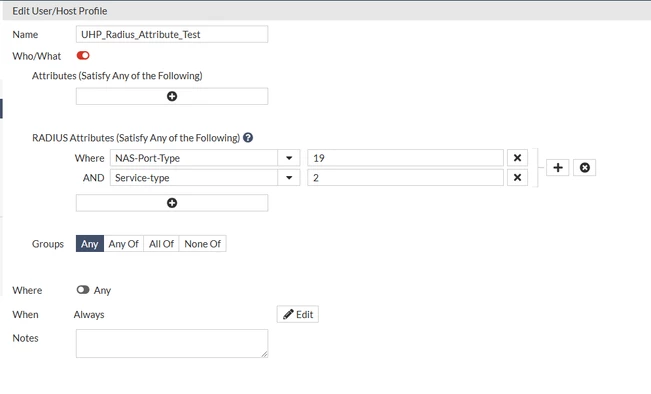Viewport: 651px width, 394px height.
Task: Toggle the Who/What switch off
Action: point(83,56)
